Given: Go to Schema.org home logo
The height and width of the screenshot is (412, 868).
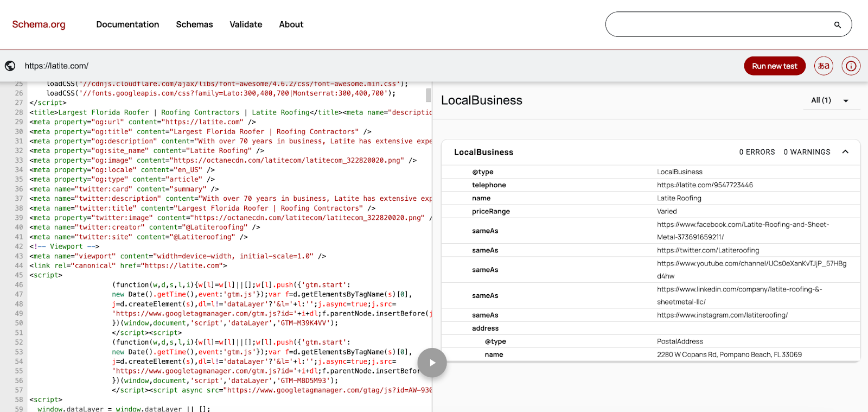Looking at the screenshot, I should click(x=39, y=24).
